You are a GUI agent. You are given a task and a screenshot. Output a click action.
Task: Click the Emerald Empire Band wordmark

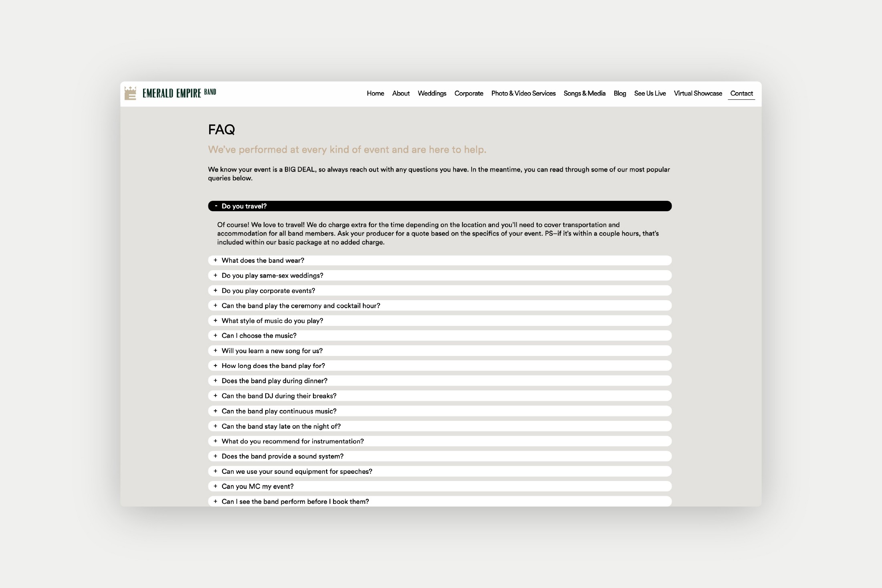point(179,93)
